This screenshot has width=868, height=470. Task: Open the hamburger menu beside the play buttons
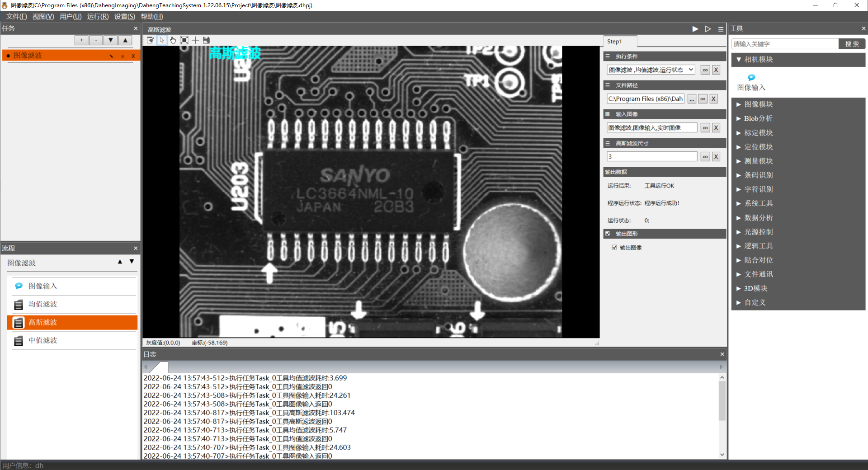(721, 29)
